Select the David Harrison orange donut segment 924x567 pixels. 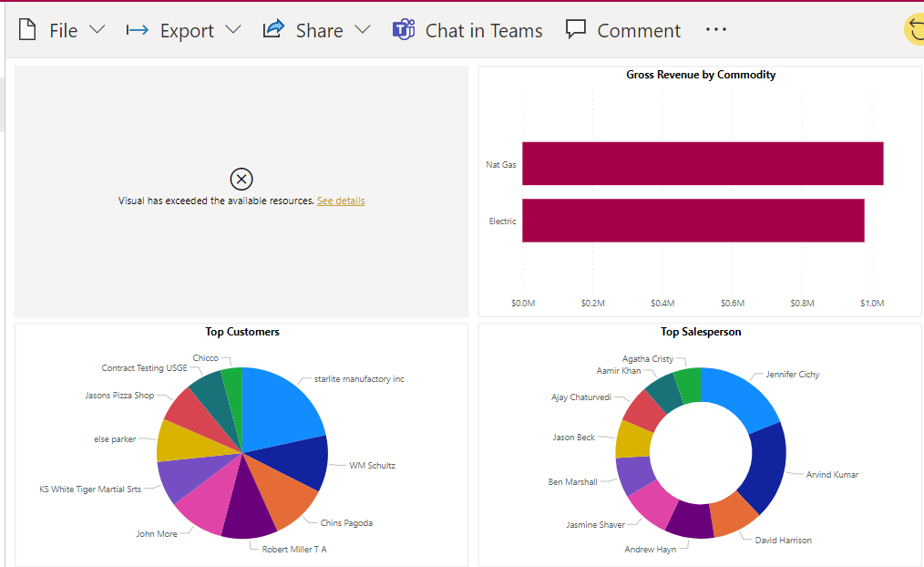[x=733, y=513]
